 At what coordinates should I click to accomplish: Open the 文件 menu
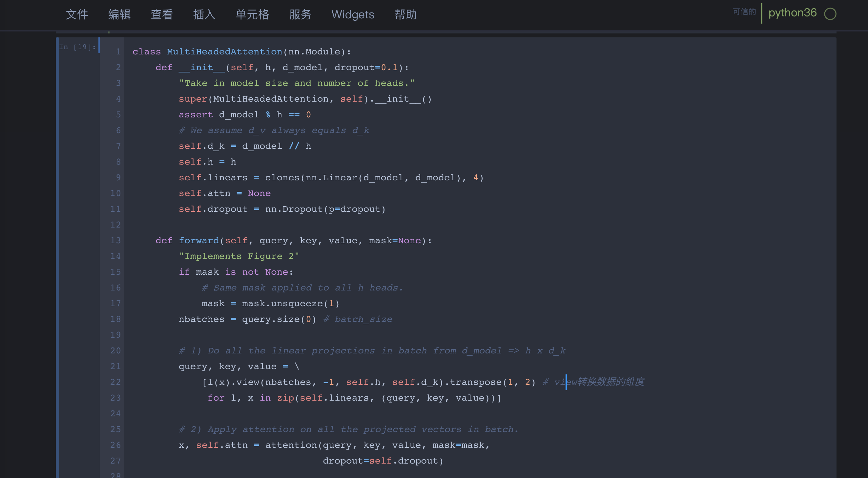coord(77,14)
